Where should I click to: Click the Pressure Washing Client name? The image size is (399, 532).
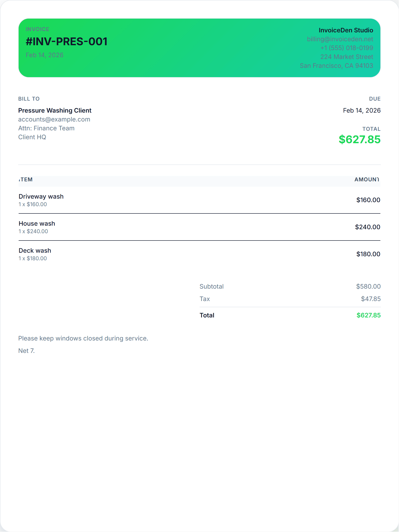(55, 110)
